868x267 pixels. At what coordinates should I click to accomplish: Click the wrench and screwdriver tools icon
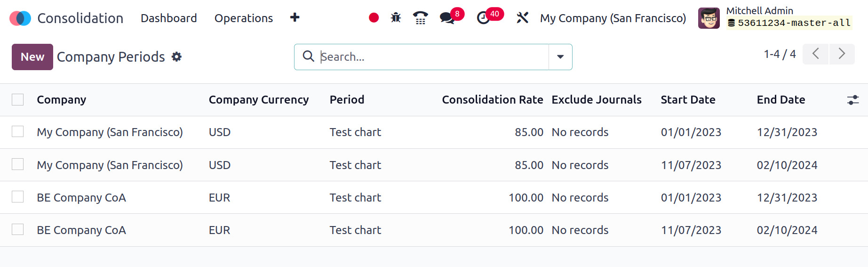522,18
